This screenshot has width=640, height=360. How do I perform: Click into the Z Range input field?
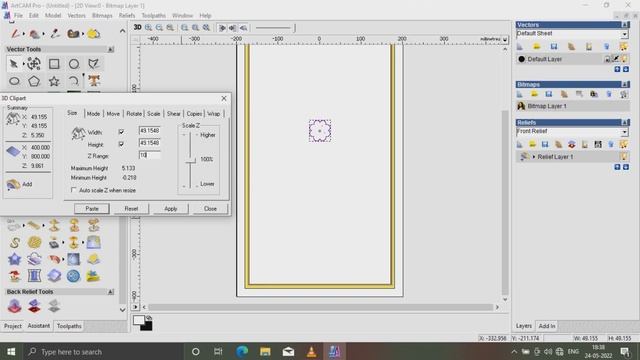[149, 155]
